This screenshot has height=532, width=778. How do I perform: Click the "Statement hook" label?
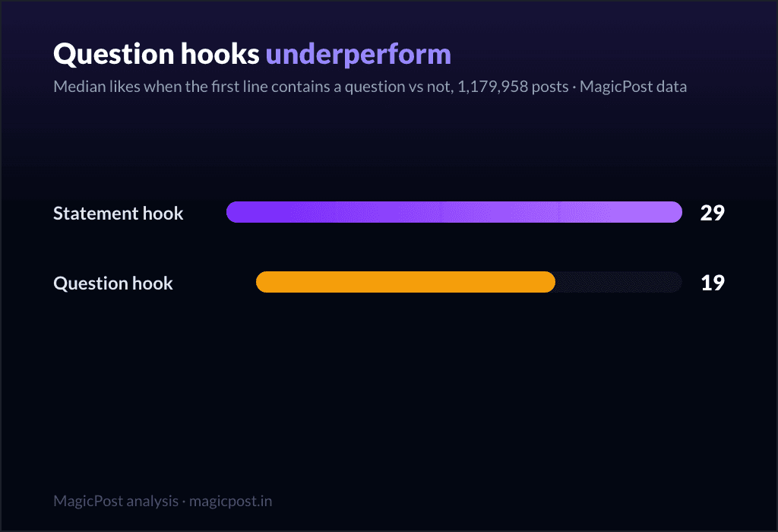coord(118,214)
